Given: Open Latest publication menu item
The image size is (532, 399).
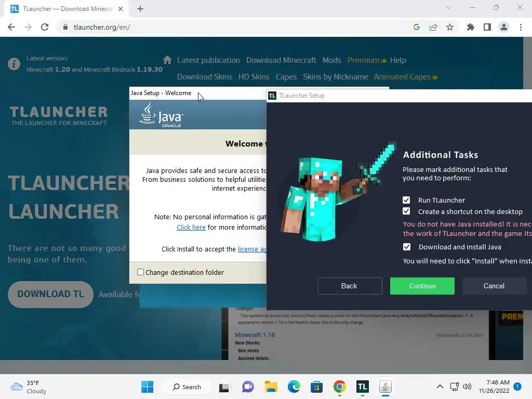Looking at the screenshot, I should tap(208, 60).
